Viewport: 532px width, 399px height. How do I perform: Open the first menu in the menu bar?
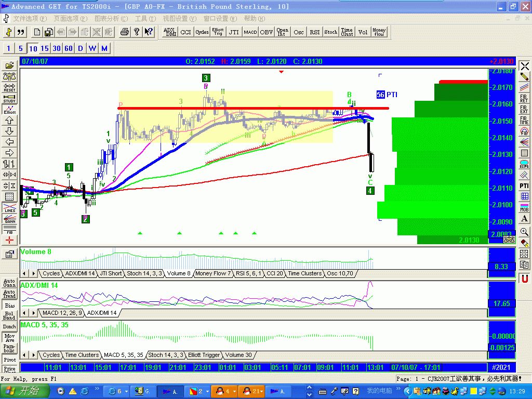tap(30, 18)
